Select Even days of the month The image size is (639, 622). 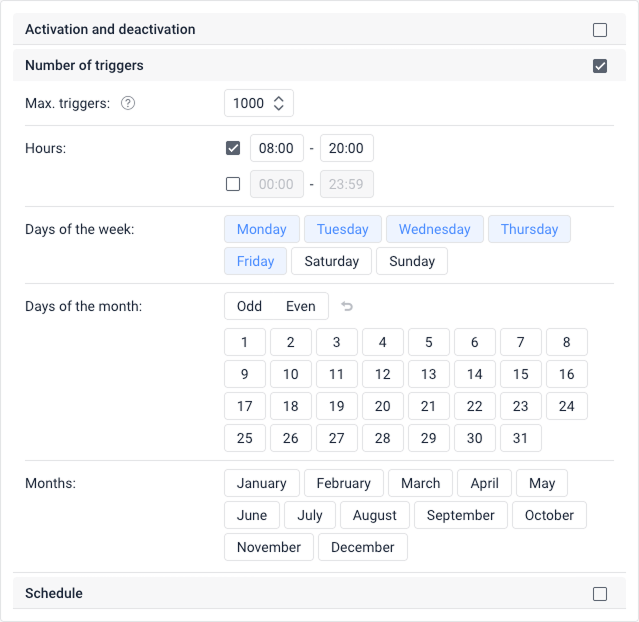(300, 307)
